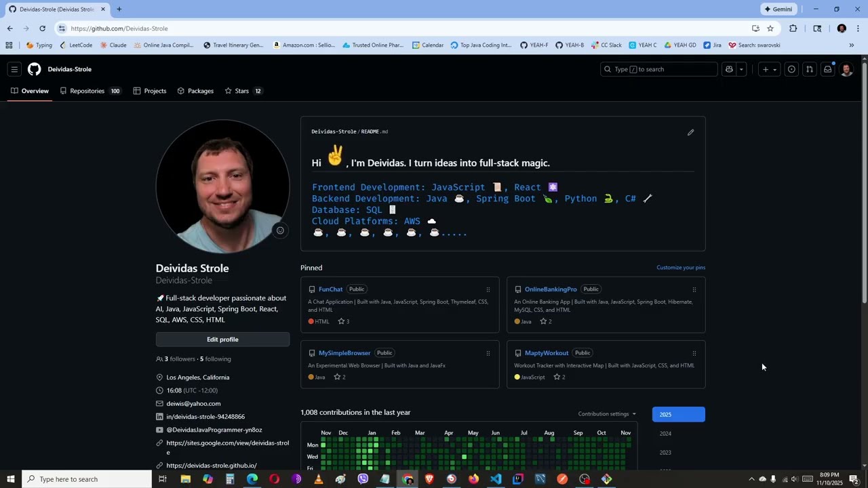
Task: Open Visual Studio Code from the taskbar
Action: (x=496, y=479)
